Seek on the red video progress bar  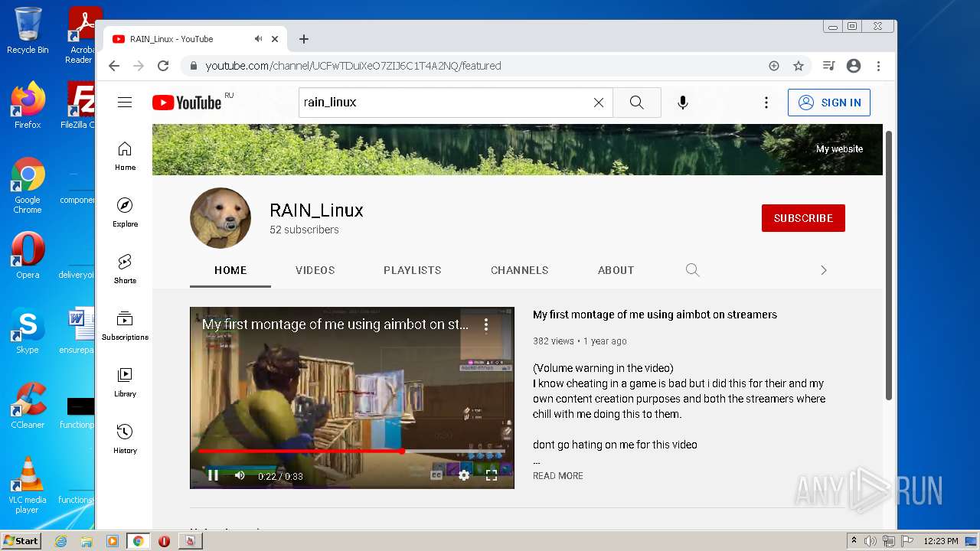tap(351, 452)
